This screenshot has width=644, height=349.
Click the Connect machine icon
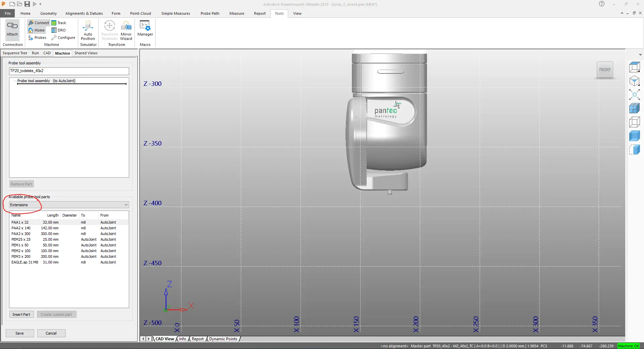39,23
